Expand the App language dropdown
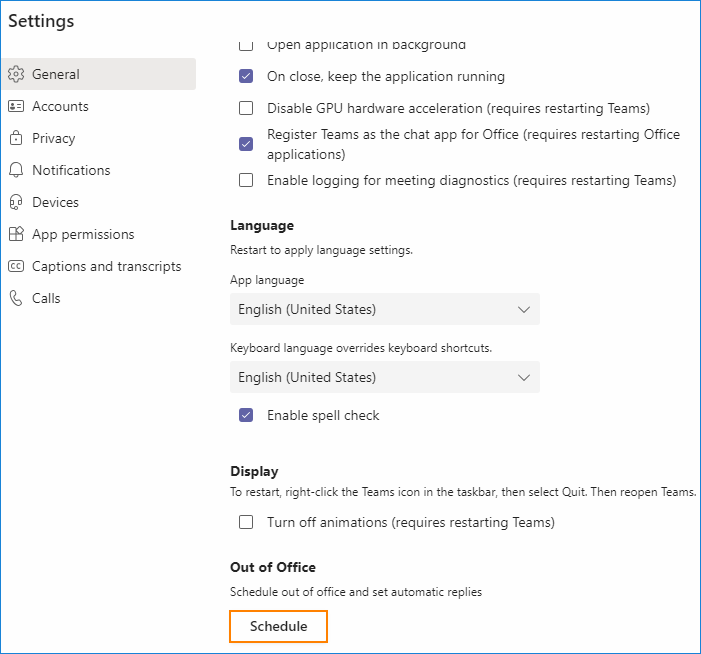The image size is (701, 654). (x=384, y=309)
